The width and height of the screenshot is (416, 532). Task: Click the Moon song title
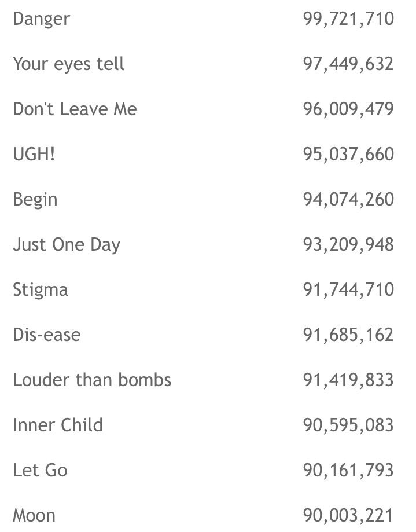34,515
